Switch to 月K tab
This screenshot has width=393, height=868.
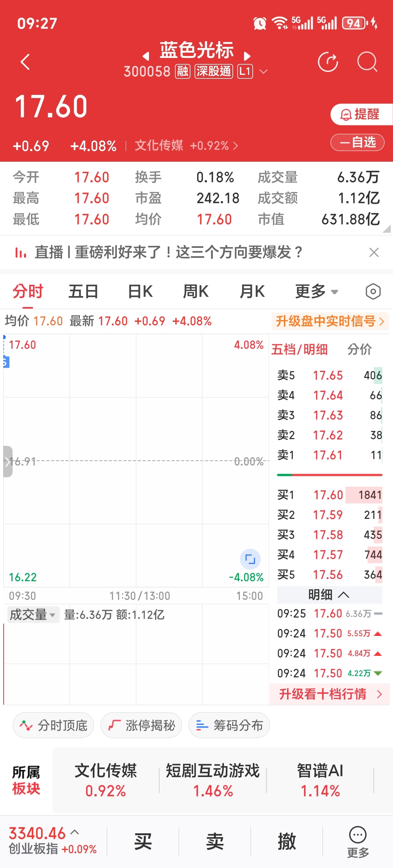[x=252, y=292]
